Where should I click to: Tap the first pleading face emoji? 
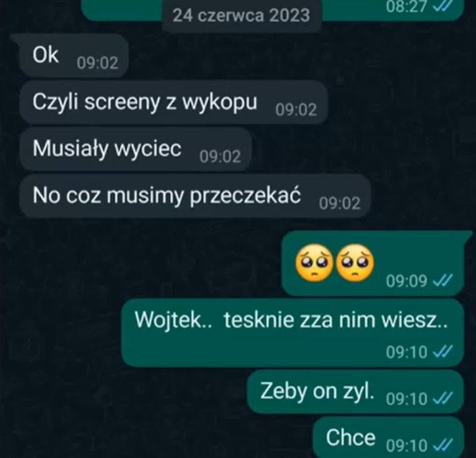point(314,262)
